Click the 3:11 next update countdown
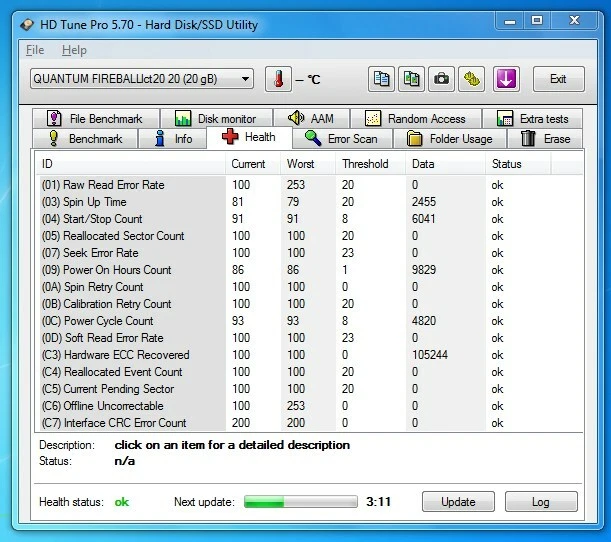The image size is (611, 542). pos(378,501)
